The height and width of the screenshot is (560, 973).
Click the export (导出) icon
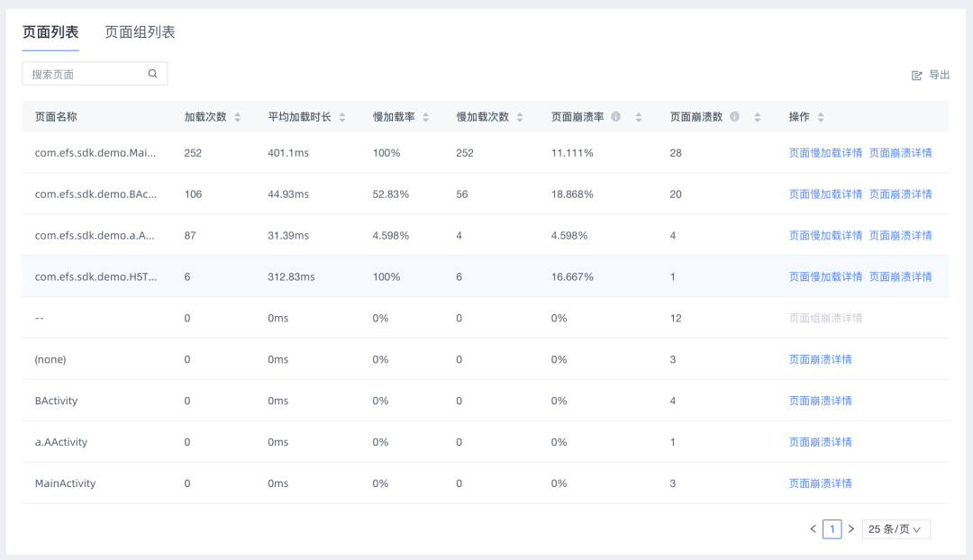[x=917, y=76]
